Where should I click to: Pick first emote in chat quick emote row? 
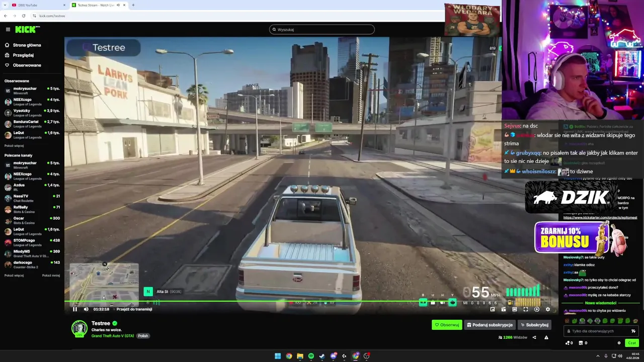click(568, 321)
